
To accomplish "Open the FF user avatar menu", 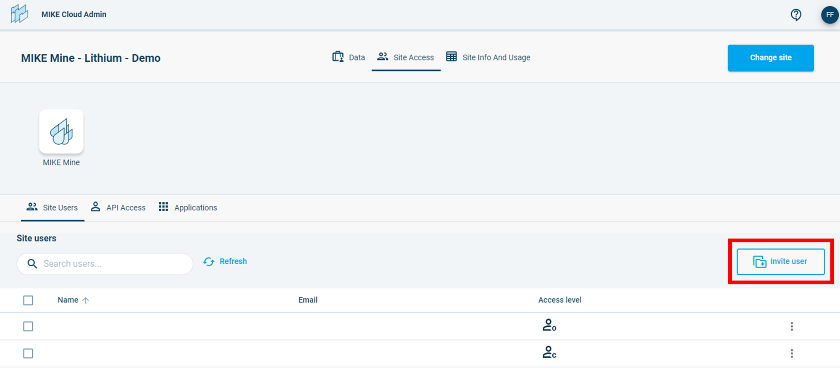I will (x=829, y=14).
